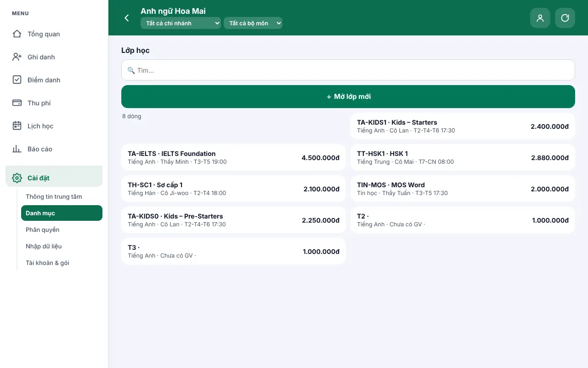Open the TT-HSK1 HSK 1 class card
Image resolution: width=588 pixels, height=368 pixels.
coord(463,157)
